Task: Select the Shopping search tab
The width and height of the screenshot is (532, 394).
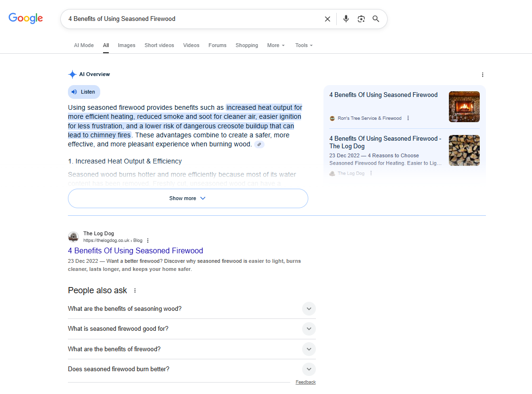Action: pos(247,45)
